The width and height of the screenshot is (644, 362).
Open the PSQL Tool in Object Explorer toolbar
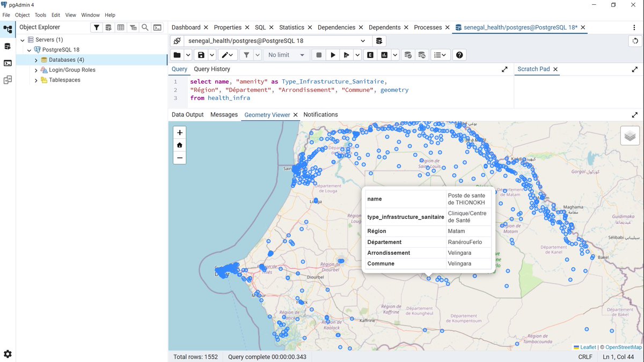tap(157, 27)
